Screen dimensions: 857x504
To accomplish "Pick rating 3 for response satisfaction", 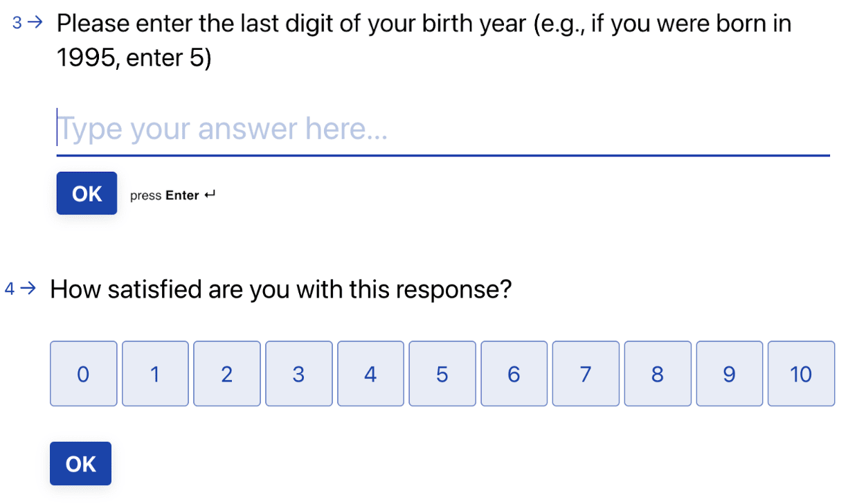I will point(298,374).
